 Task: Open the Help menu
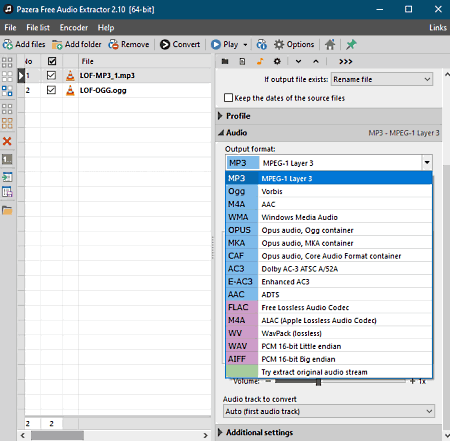click(x=106, y=28)
